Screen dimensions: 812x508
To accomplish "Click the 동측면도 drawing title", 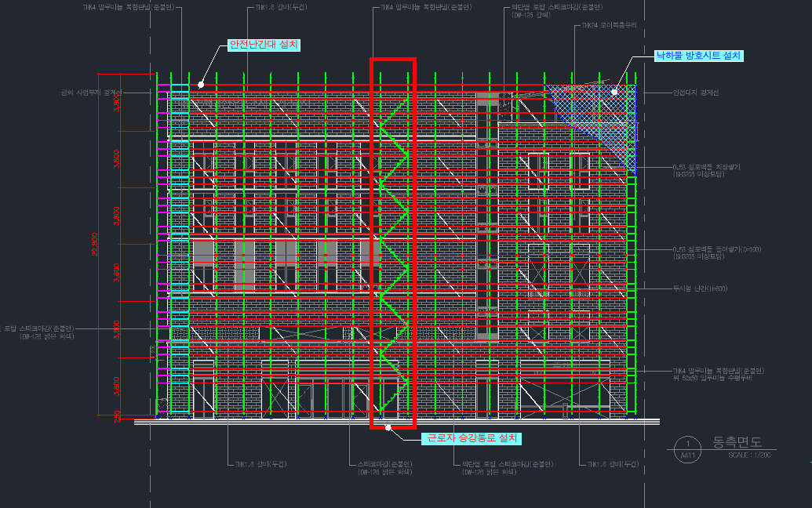I will click(737, 442).
